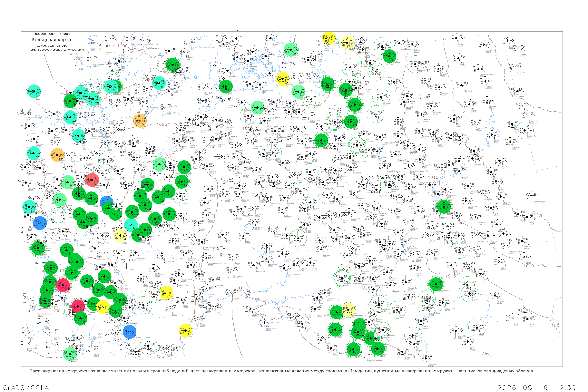Screen dimensions: 588x392
Task: Select the 'Сорочинск' station label
Action: (x=481, y=222)
